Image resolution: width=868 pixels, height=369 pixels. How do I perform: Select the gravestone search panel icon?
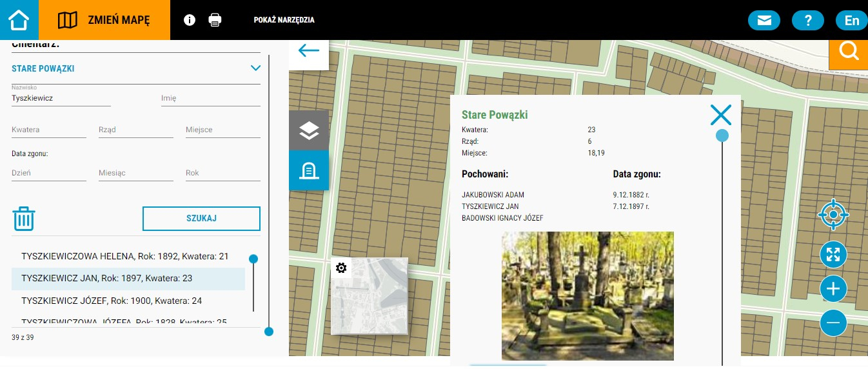(309, 170)
